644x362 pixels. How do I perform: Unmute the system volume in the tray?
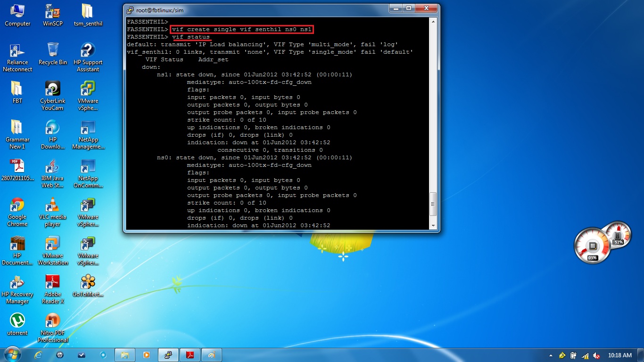point(596,355)
